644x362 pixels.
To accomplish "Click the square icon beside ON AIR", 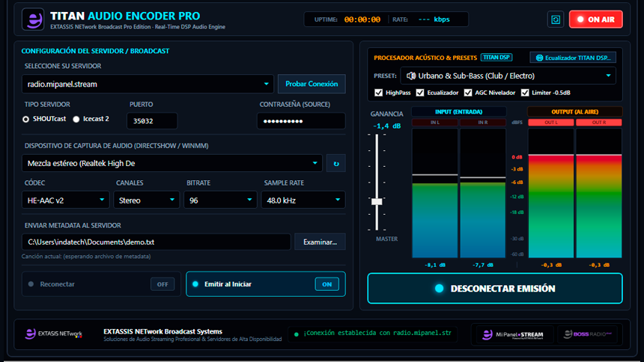I will click(556, 19).
